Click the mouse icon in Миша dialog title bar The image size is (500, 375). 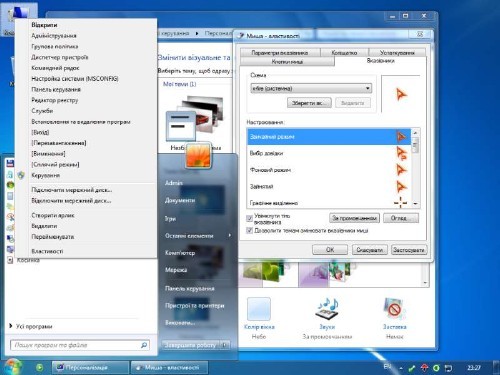[241, 35]
